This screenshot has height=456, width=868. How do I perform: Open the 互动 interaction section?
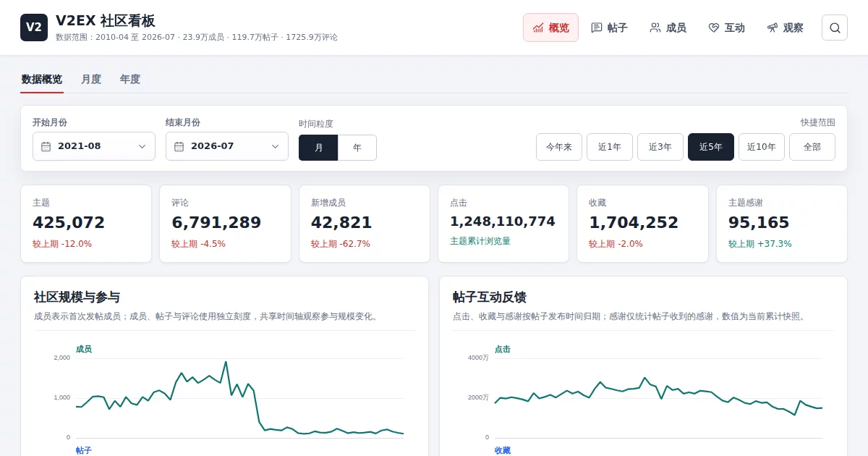(x=726, y=28)
